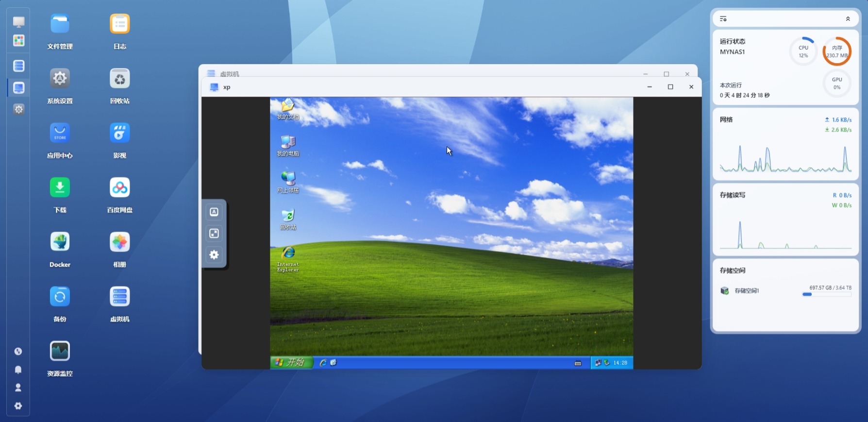868x422 pixels.
Task: Open the 下载 download app
Action: 60,187
